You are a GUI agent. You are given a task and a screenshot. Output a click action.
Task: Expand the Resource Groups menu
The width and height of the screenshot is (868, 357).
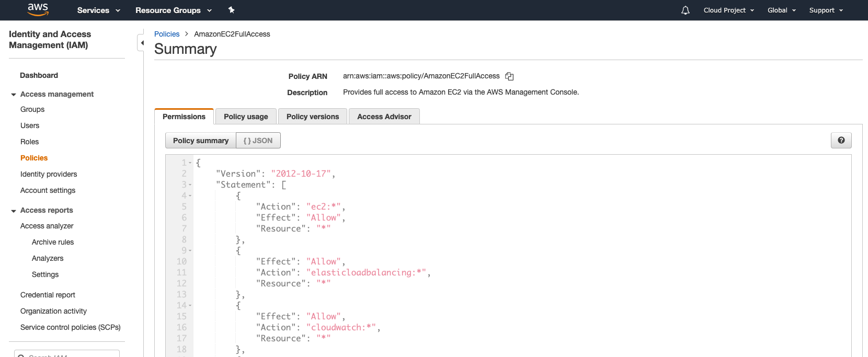coord(174,10)
